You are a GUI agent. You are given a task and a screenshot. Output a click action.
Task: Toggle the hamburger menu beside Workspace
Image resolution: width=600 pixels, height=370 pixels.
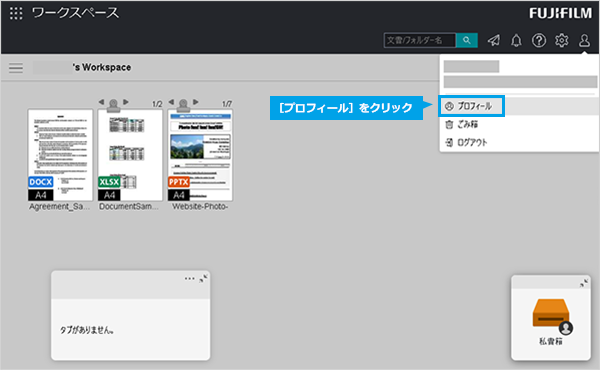coord(16,68)
